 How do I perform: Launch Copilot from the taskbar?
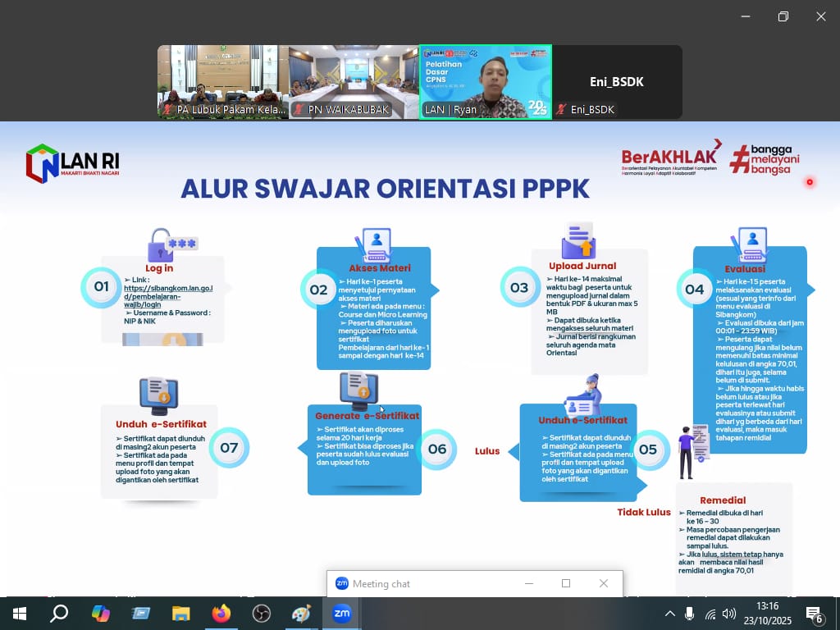(101, 613)
